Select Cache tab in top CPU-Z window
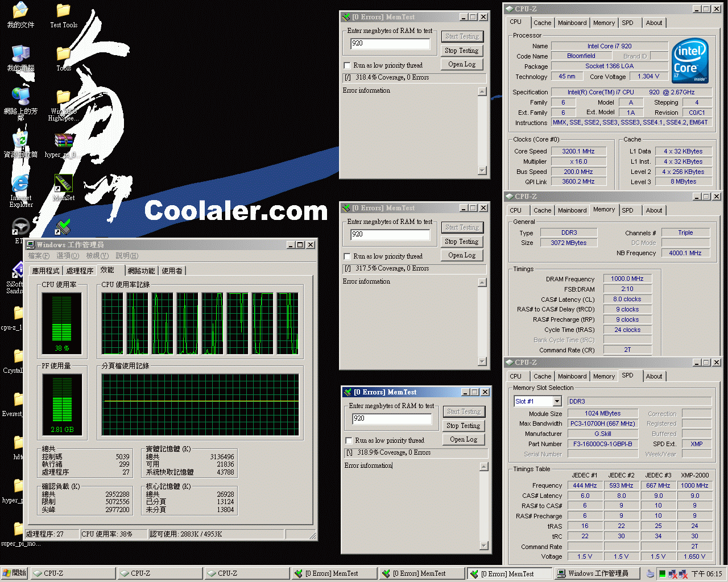This screenshot has width=728, height=582. pos(542,23)
